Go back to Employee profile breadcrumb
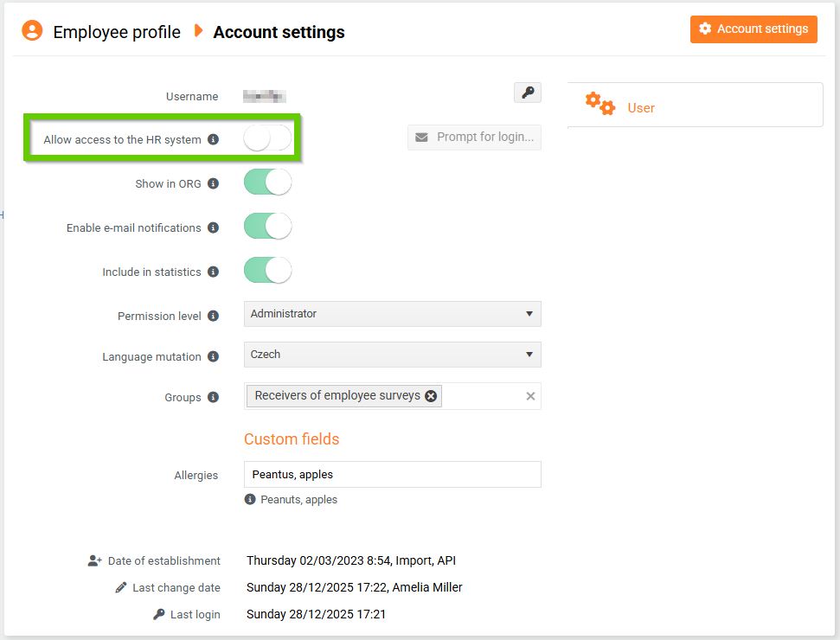Image resolution: width=840 pixels, height=640 pixels. coord(117,32)
